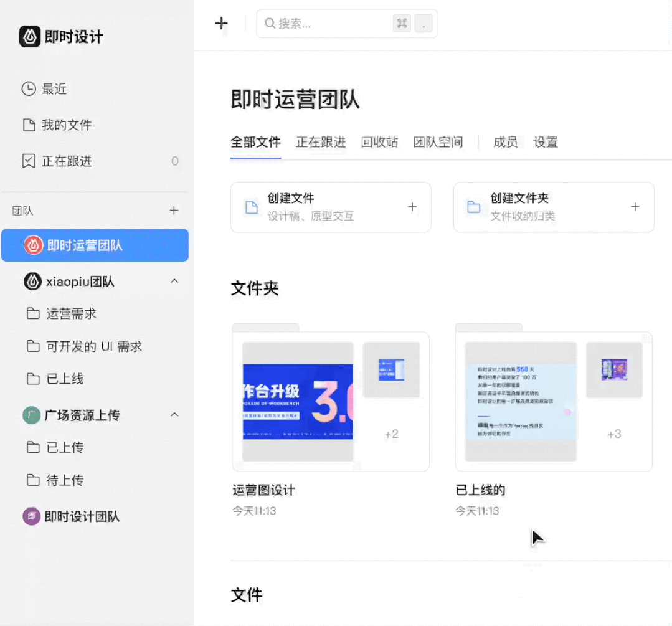Focus the 搜索 input field
Image resolution: width=672 pixels, height=626 pixels.
click(347, 23)
